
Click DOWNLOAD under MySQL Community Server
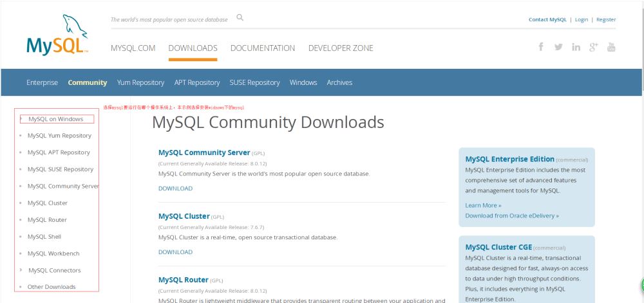coord(175,188)
